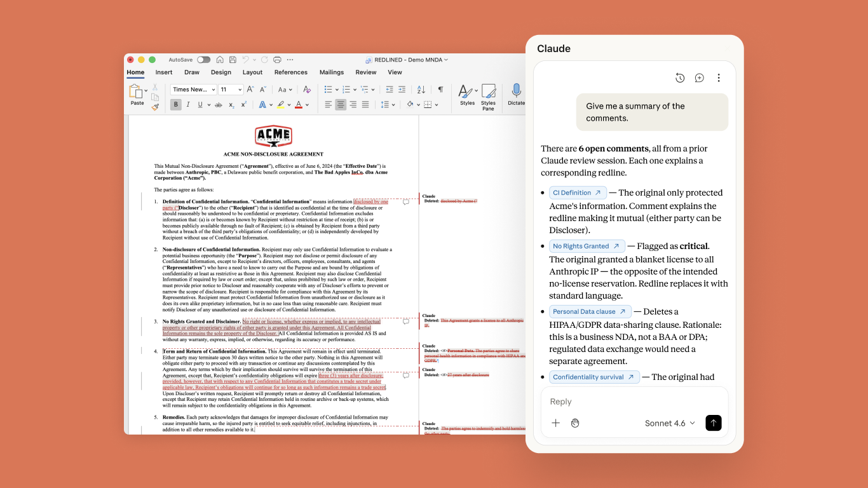Open the numbered list dropdown arrow
The height and width of the screenshot is (488, 868).
(355, 90)
